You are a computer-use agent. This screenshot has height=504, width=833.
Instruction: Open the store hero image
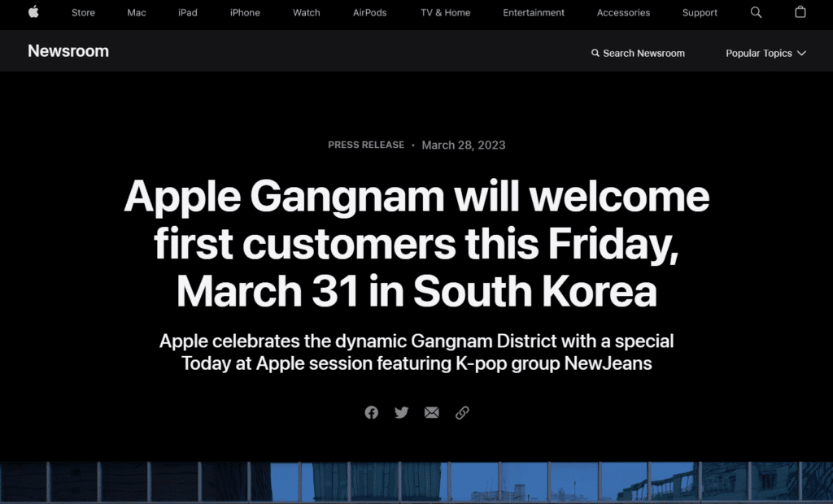coord(416,482)
